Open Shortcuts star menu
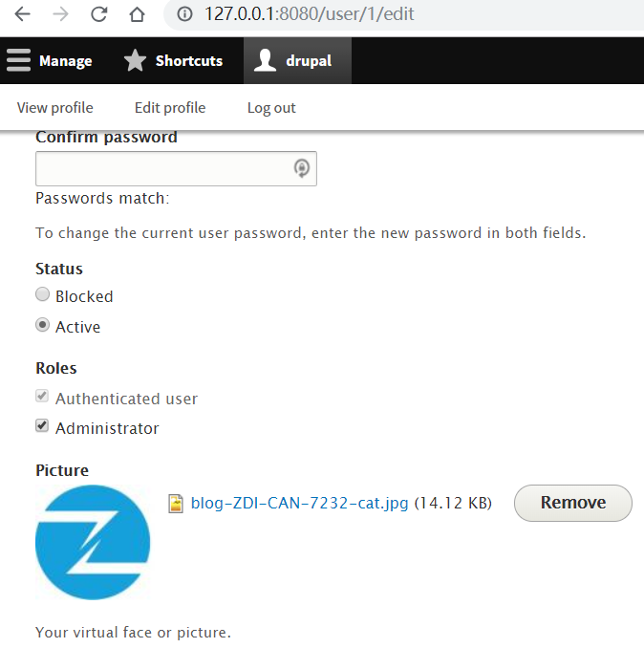Screen dimensions: 644x648 (173, 61)
